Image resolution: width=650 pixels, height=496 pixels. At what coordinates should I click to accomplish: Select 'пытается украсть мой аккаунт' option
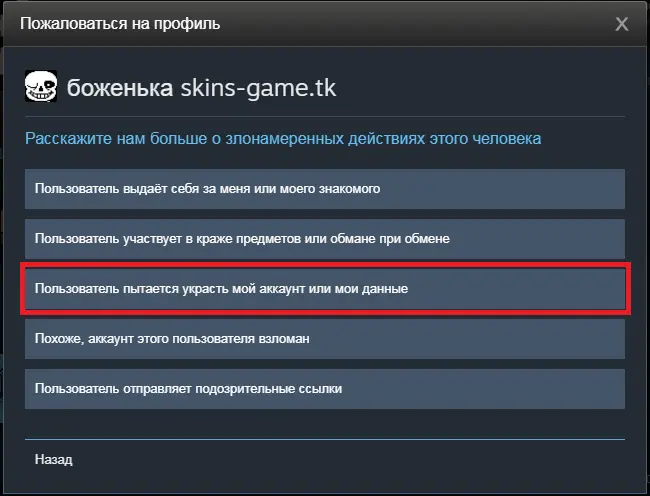tap(325, 289)
